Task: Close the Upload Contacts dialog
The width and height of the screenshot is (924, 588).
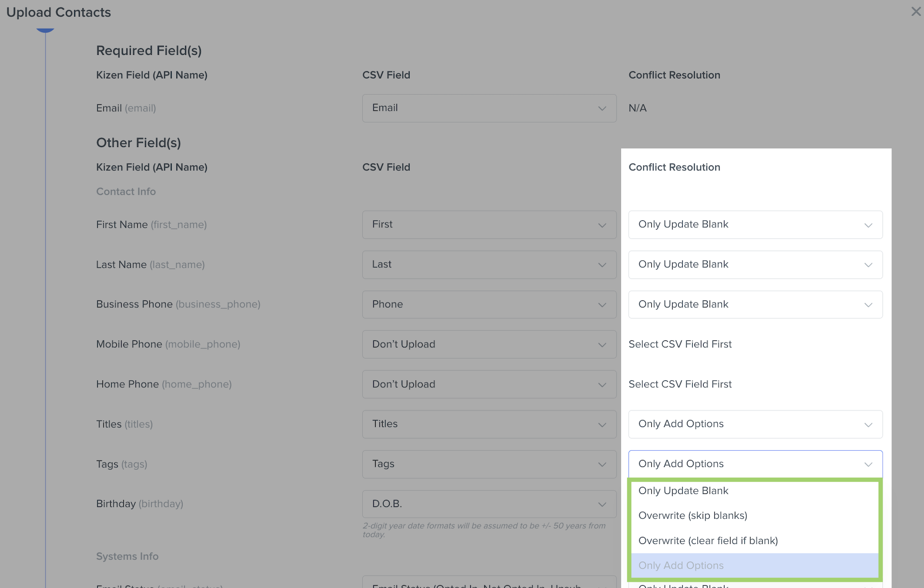Action: [x=915, y=12]
